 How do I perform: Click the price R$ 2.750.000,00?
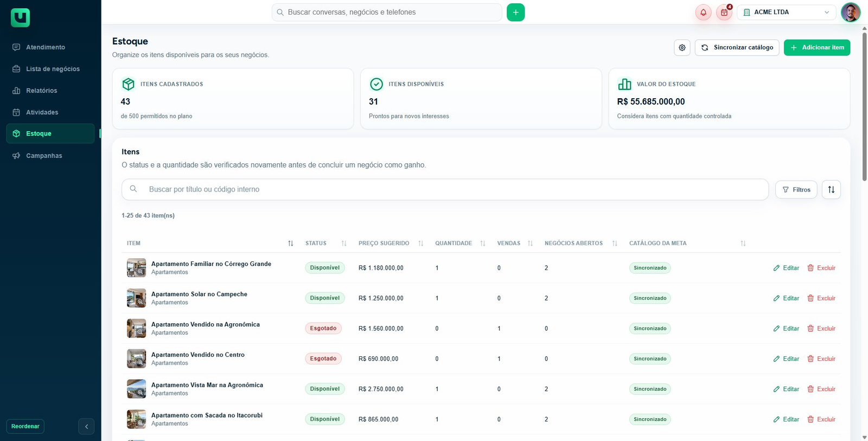tap(381, 389)
